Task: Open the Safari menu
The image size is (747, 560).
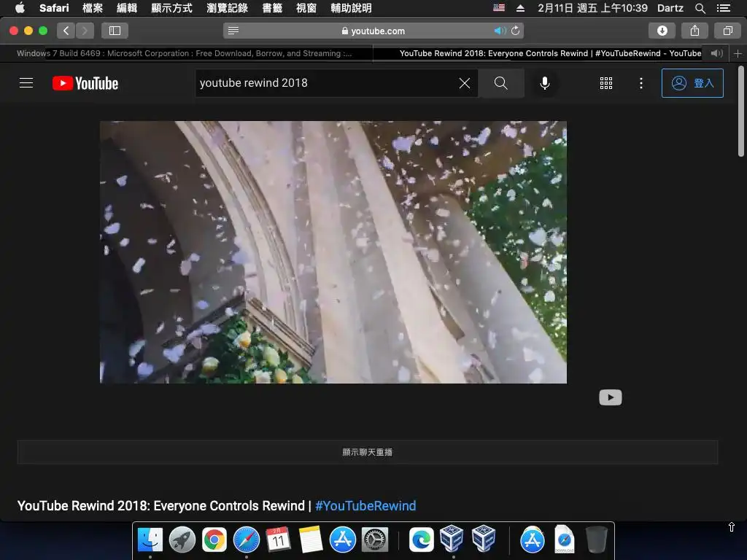Action: click(54, 7)
